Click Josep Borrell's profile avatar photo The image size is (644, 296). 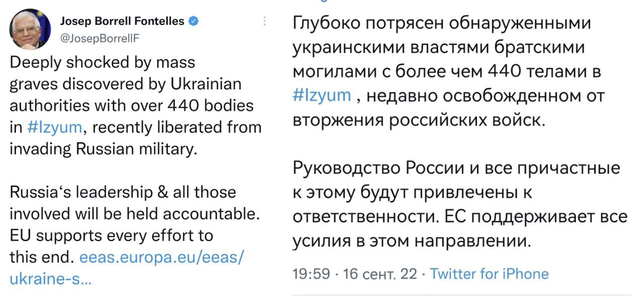point(30,28)
